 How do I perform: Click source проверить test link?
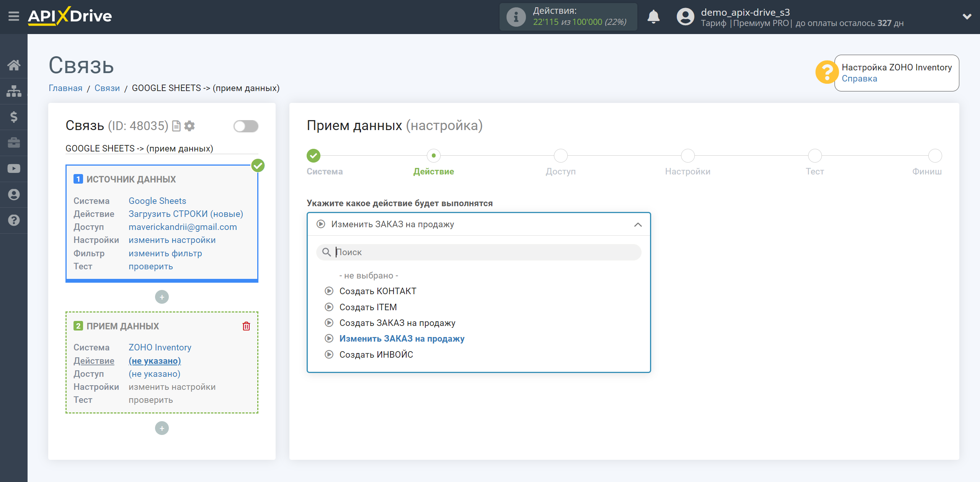151,267
